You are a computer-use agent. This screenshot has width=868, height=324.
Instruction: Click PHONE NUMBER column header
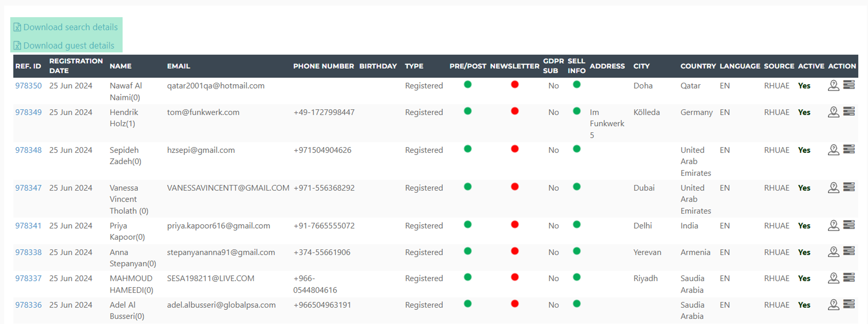pos(324,66)
